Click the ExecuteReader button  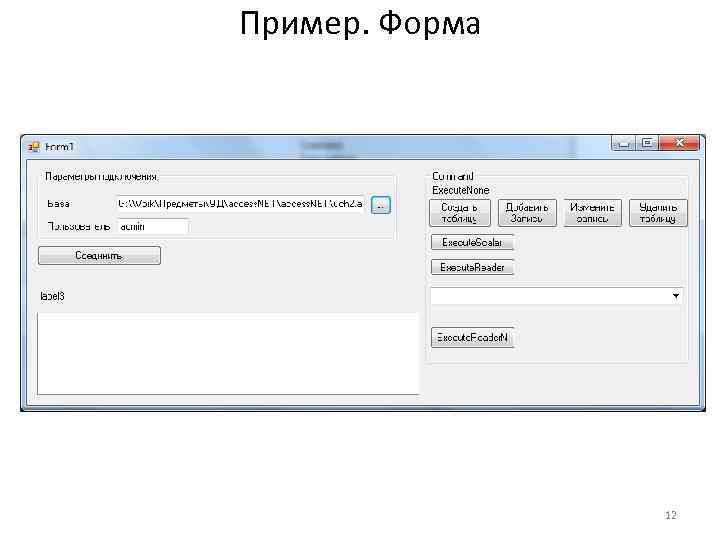coord(472,267)
